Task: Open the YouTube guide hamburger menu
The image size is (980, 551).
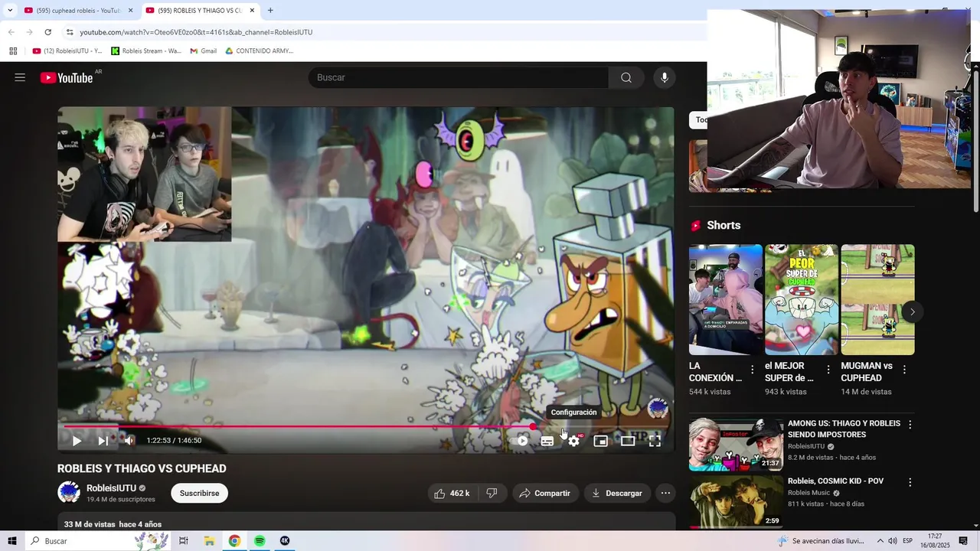Action: coord(20,77)
